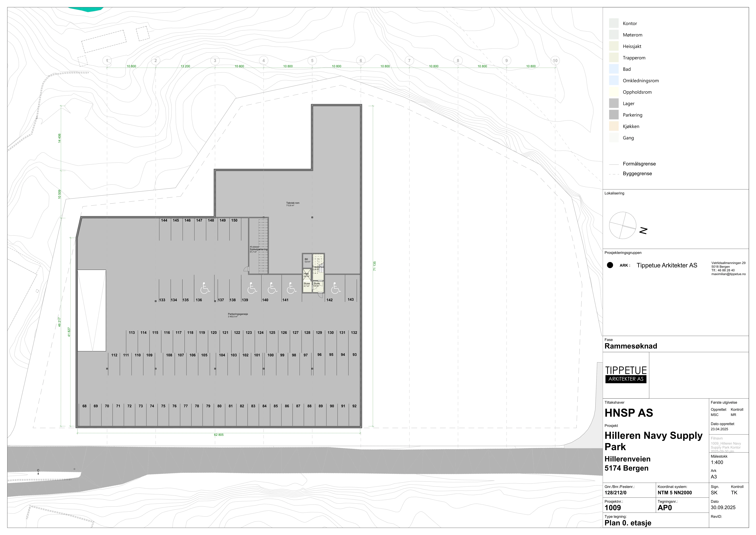Select grid axis bubble 8
Screen dimensions: 756x535
pyautogui.click(x=458, y=61)
